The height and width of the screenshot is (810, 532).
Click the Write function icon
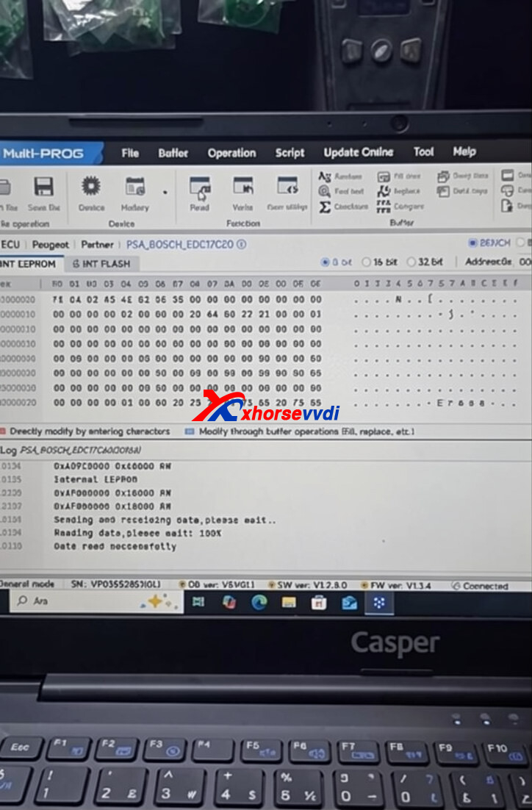tap(242, 186)
